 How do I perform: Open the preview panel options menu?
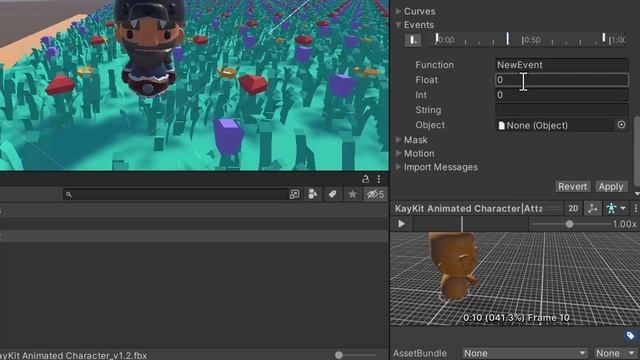pyautogui.click(x=635, y=209)
